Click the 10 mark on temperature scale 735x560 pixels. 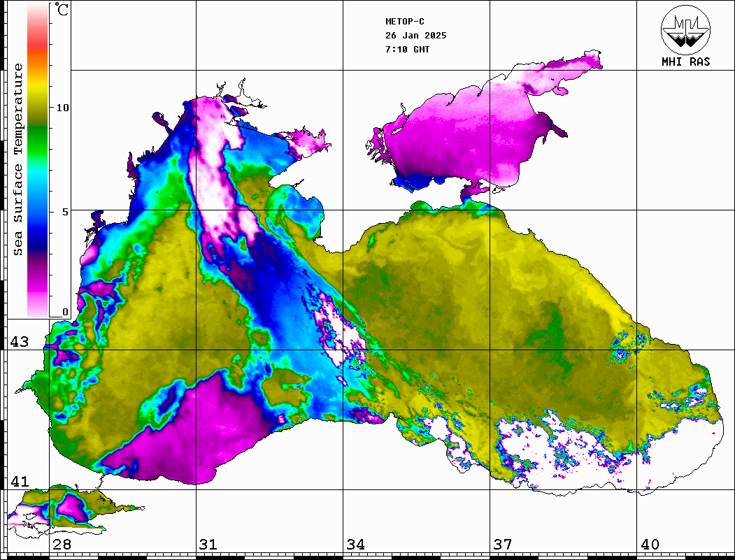click(x=62, y=108)
